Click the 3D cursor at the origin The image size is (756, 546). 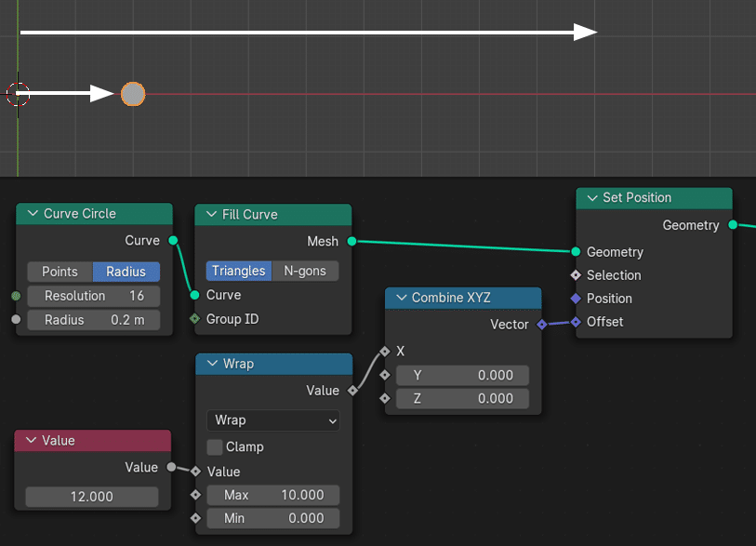[18, 94]
